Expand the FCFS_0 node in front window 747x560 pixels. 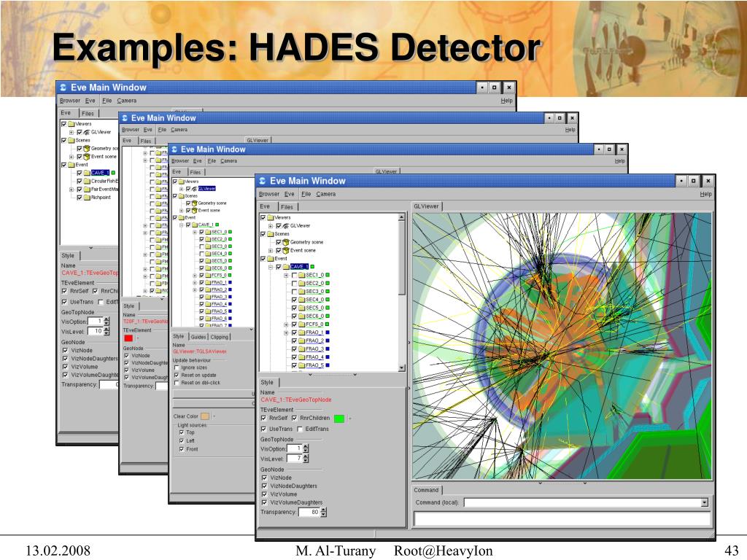(x=286, y=324)
